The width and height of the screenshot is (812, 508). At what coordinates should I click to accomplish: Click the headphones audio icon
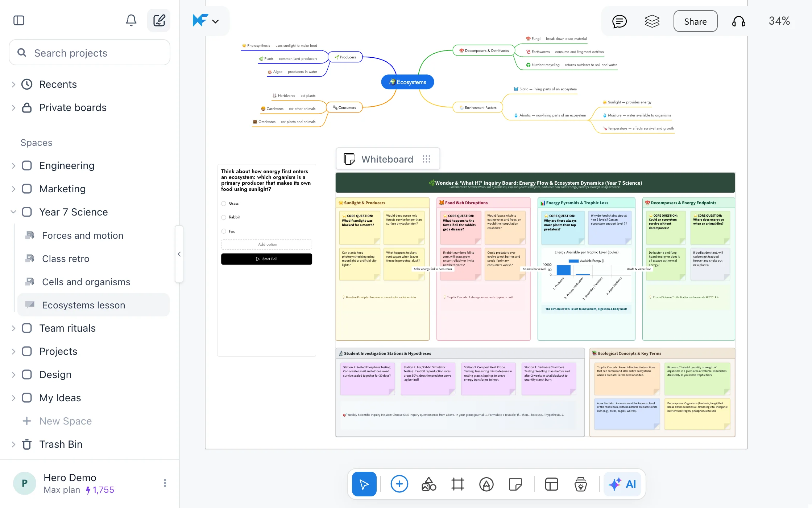pos(738,21)
